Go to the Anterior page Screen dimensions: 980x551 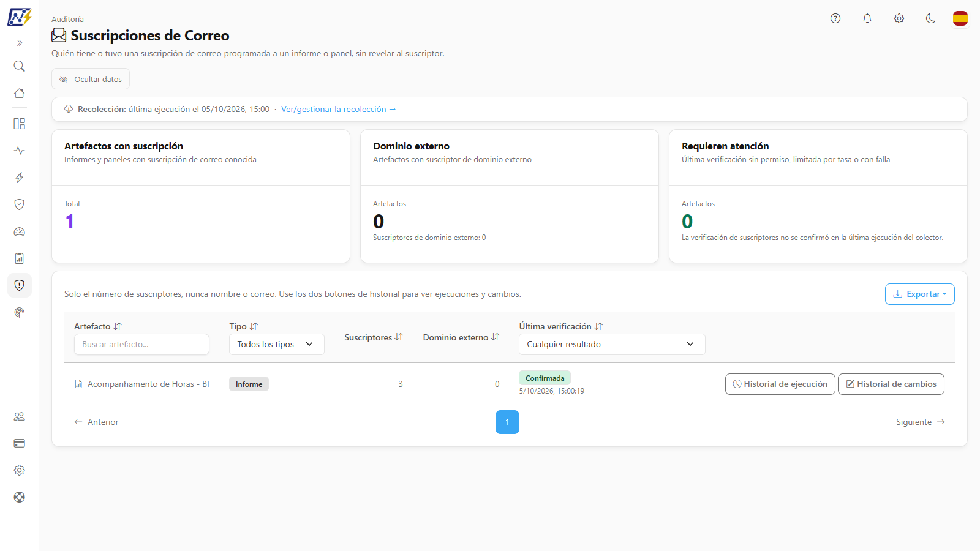click(96, 422)
